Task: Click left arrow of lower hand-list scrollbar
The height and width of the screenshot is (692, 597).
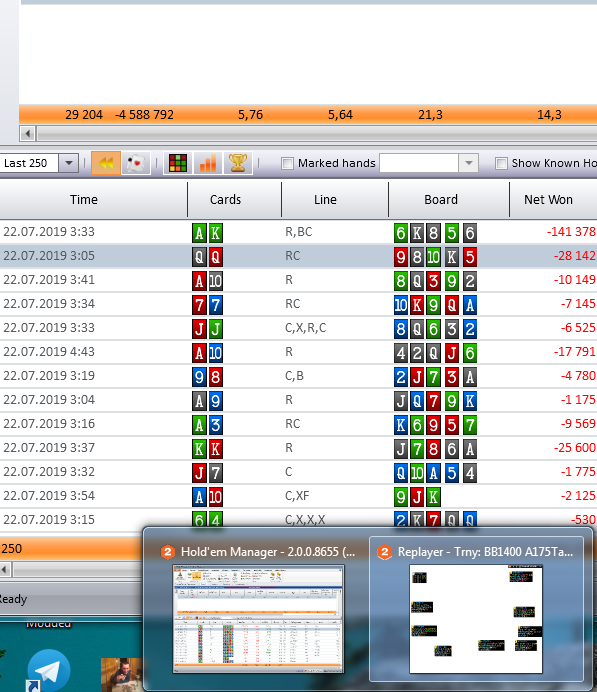Action: point(4,570)
